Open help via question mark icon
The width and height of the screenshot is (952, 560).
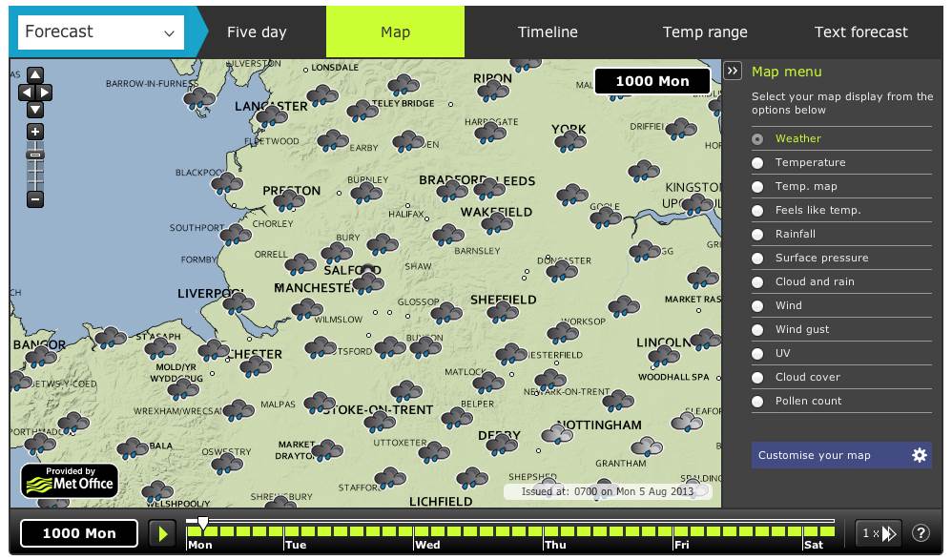tap(921, 533)
